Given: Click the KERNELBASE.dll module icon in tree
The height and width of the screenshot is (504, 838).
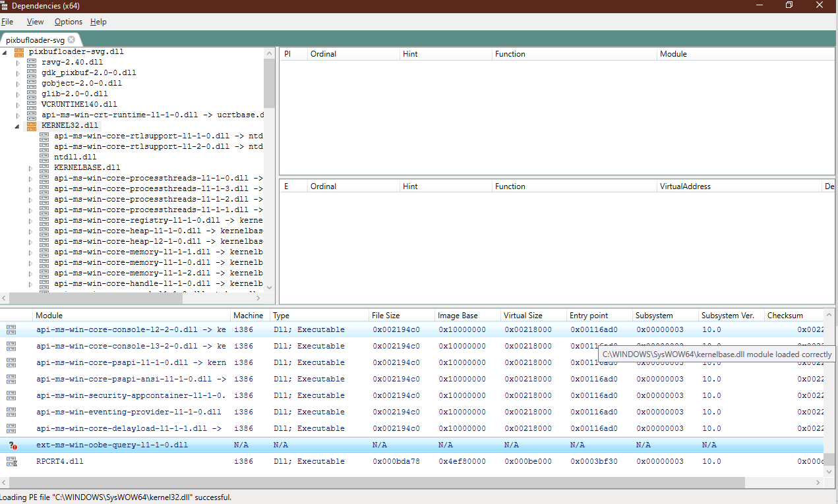Looking at the screenshot, I should click(44, 167).
